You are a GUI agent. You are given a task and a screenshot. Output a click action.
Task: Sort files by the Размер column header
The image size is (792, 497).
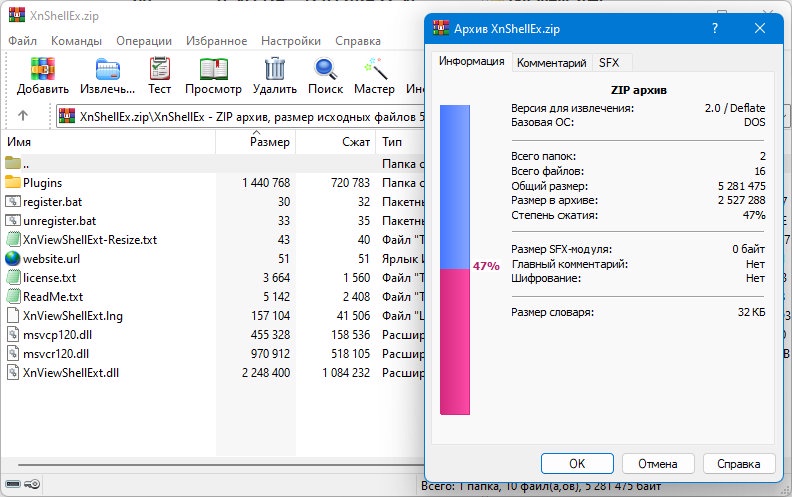(x=256, y=141)
